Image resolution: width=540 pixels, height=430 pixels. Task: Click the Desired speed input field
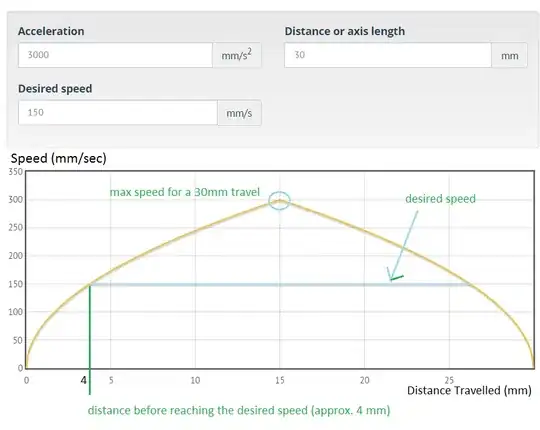[118, 113]
